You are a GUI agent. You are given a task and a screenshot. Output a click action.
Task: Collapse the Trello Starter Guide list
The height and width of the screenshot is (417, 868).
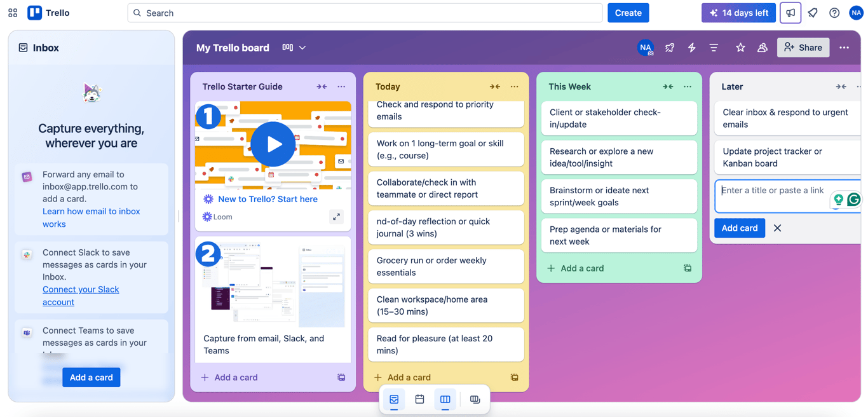coord(322,86)
